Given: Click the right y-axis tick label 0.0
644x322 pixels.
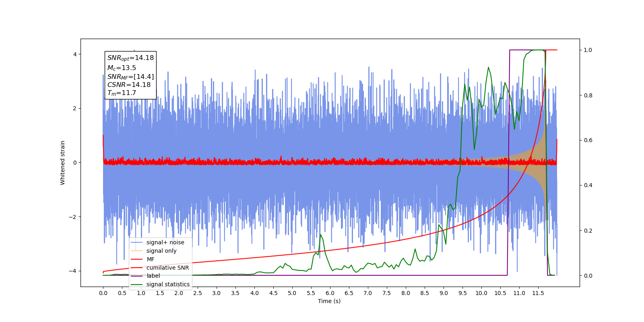Looking at the screenshot, I should point(588,276).
